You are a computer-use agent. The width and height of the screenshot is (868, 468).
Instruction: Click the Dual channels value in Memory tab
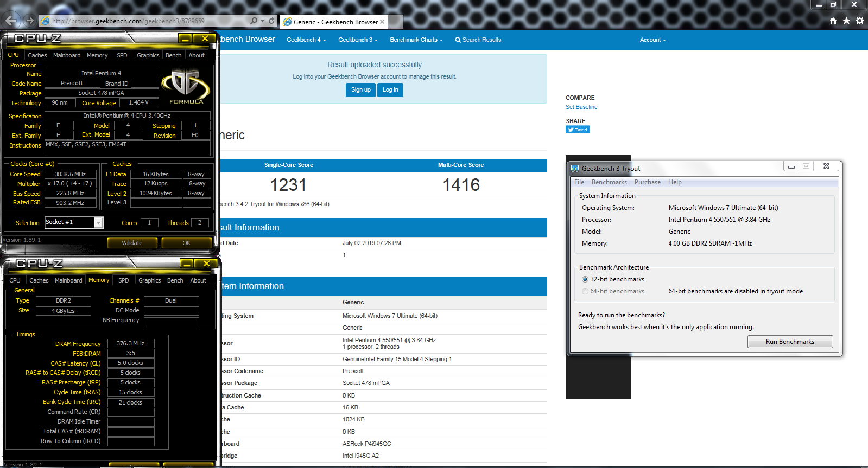coord(171,300)
